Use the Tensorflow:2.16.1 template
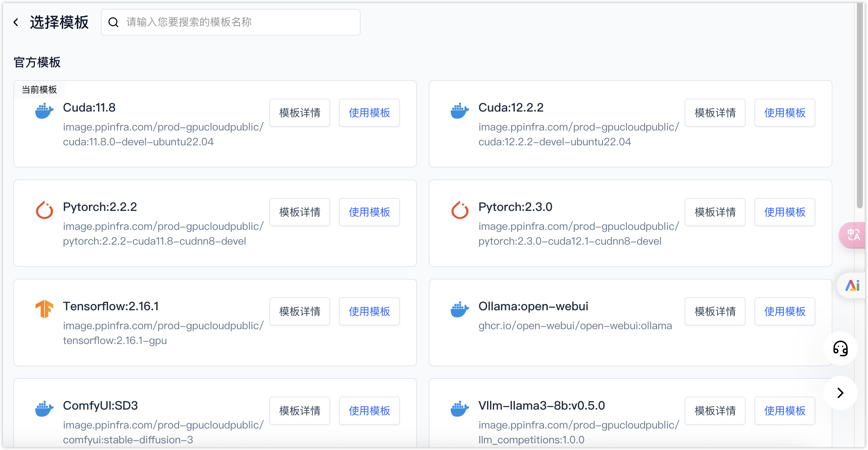This screenshot has height=450, width=868. (x=369, y=311)
